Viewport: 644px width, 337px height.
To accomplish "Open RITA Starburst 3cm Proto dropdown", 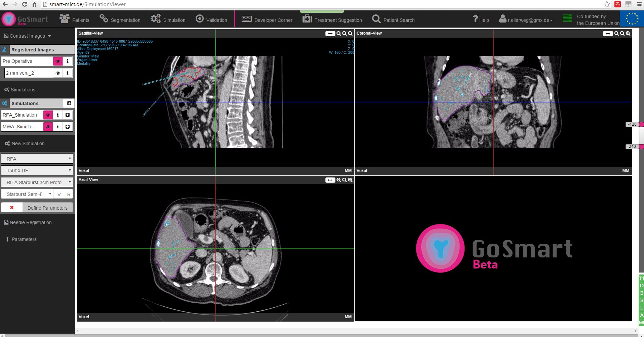I will 37,182.
